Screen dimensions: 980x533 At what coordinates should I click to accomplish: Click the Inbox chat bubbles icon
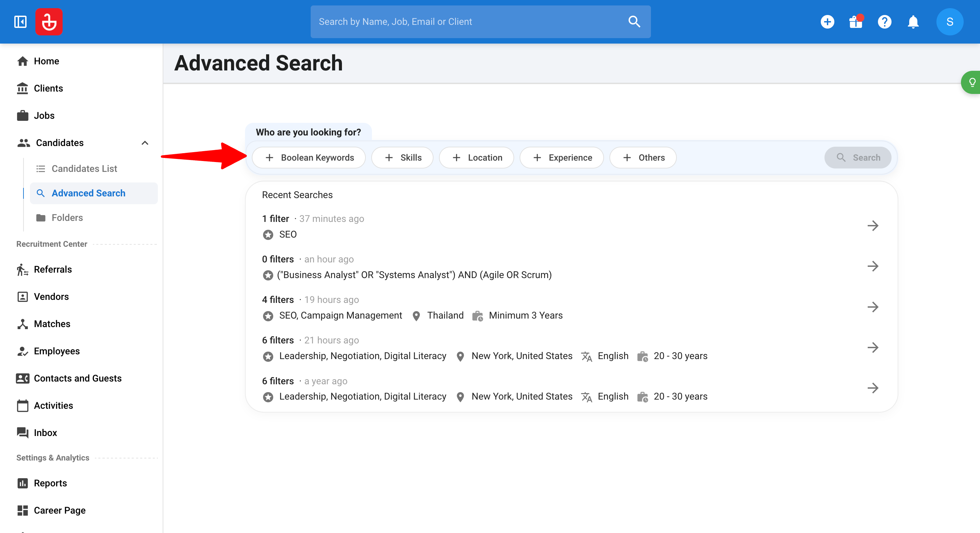tap(22, 433)
